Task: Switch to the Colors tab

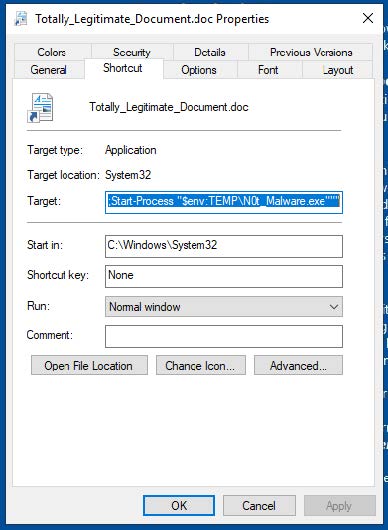Action: pyautogui.click(x=52, y=52)
